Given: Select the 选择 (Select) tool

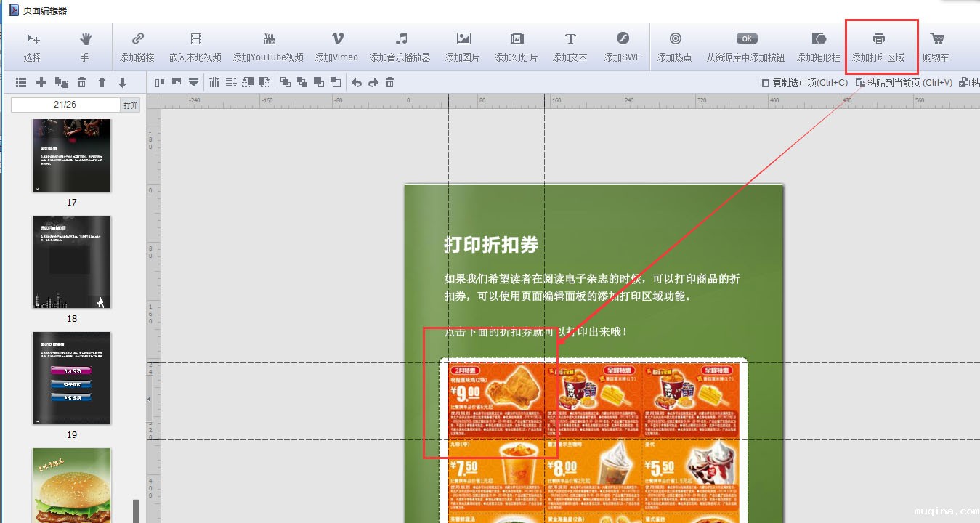Looking at the screenshot, I should [x=32, y=46].
